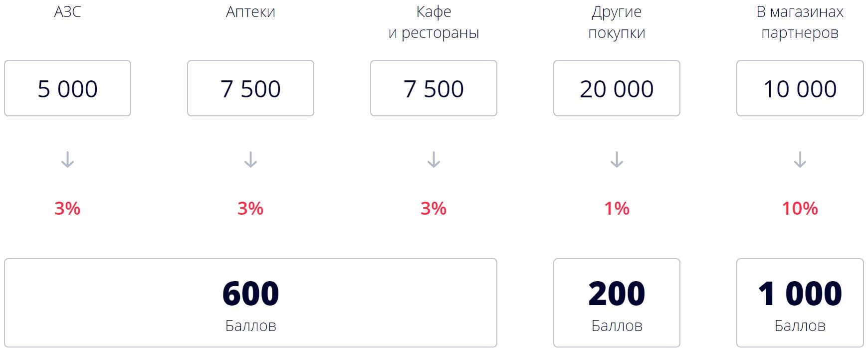Image resolution: width=868 pixels, height=351 pixels.
Task: Click the arrow below Другие покупки field
Action: click(617, 160)
